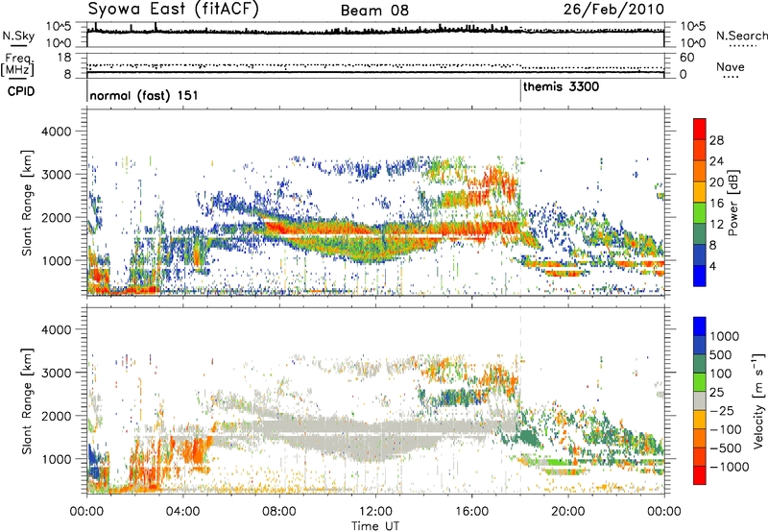The height and width of the screenshot is (532, 768).
Task: Click the red top segment of power colorbar
Action: pyautogui.click(x=700, y=129)
